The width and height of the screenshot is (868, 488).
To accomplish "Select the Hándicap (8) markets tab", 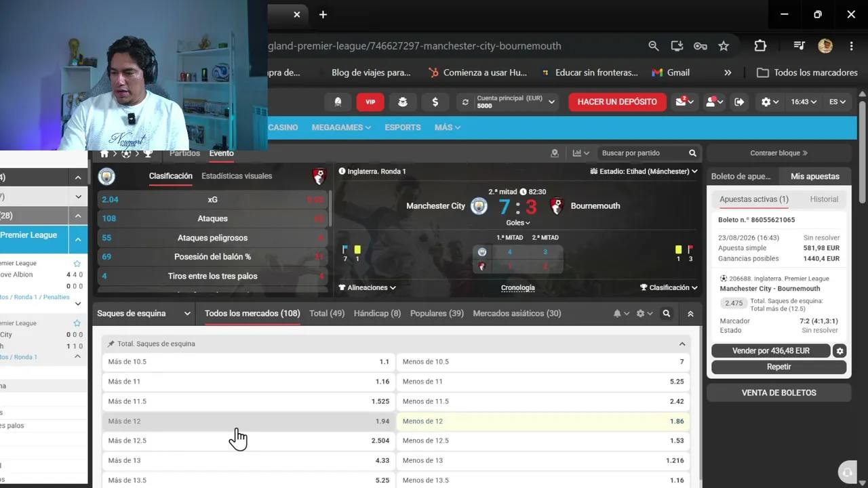I will (377, 314).
